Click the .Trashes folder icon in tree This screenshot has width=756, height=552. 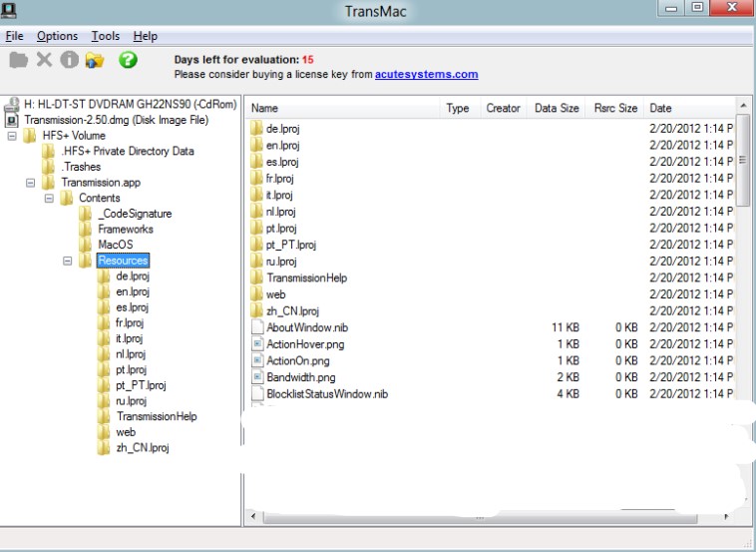(48, 167)
